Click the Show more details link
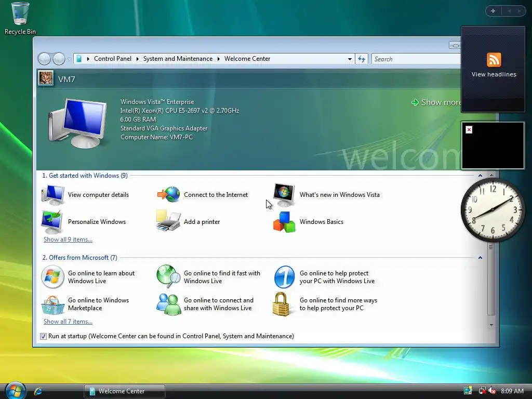 [436, 102]
